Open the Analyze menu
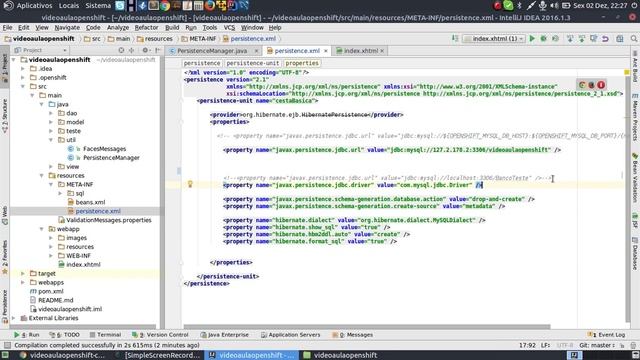The width and height of the screenshot is (640, 360). tap(118, 27)
